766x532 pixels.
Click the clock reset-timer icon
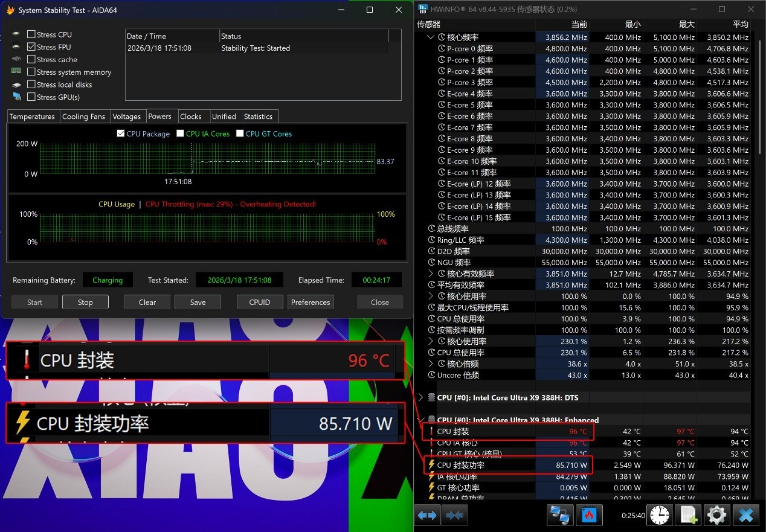click(x=660, y=515)
